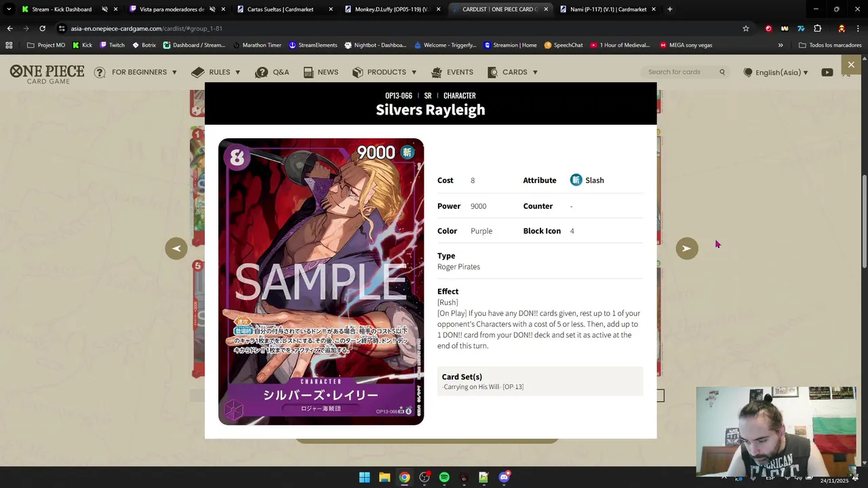This screenshot has height=488, width=868.
Task: Go to the previous card with the left arrow
Action: click(176, 248)
